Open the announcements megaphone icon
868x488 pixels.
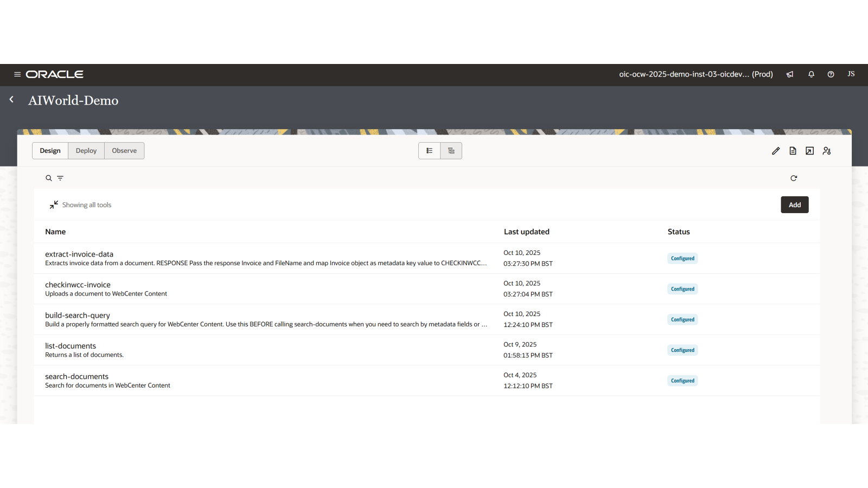789,74
